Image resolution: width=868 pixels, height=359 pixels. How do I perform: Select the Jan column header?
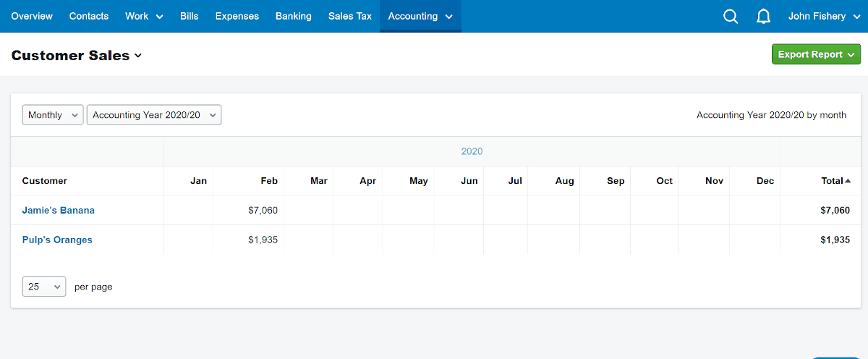tap(198, 181)
